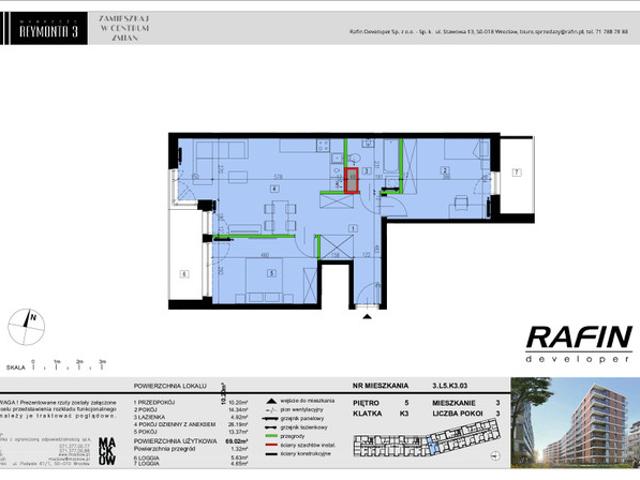Viewport: 640px width, 480px height.
Task: Click the legend symbol for pion wentylacyjny
Action: pos(271,410)
